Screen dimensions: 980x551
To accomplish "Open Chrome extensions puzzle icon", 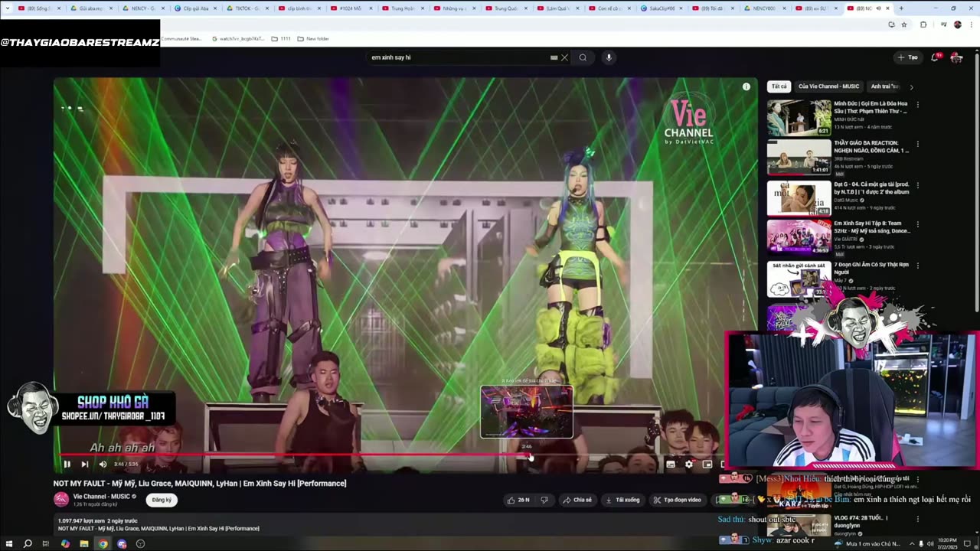I will [923, 24].
